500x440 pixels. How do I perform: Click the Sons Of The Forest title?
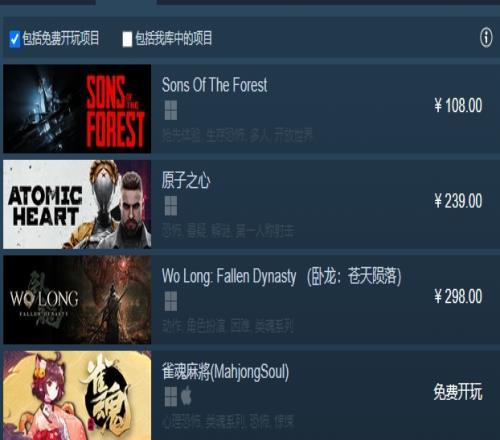(214, 85)
